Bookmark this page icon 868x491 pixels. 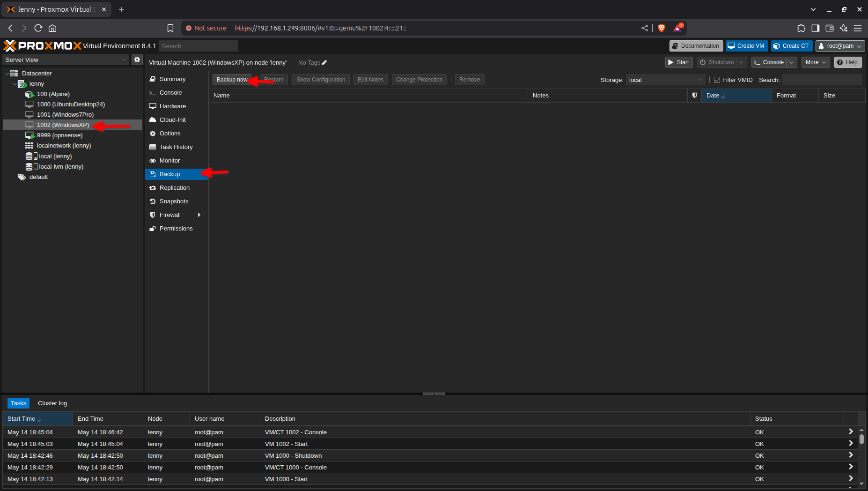pyautogui.click(x=170, y=28)
